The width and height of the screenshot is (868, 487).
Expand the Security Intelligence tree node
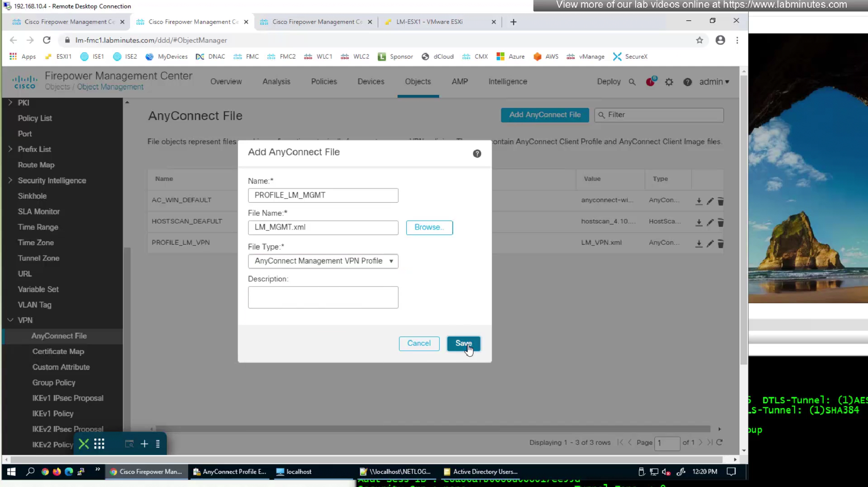[10, 180]
